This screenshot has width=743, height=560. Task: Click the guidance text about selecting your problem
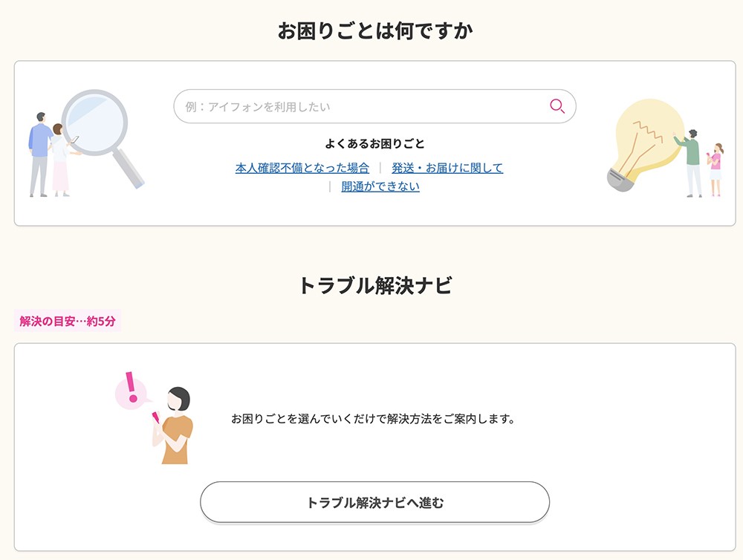pos(374,417)
